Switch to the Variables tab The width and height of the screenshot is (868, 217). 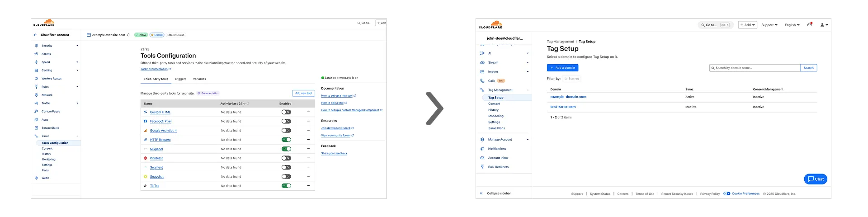(x=199, y=79)
